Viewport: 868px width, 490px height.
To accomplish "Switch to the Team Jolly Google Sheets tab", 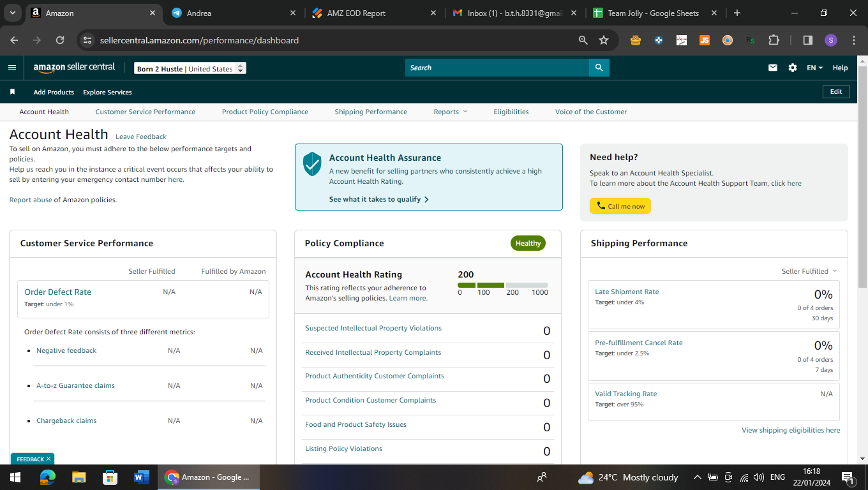I will 655,13.
